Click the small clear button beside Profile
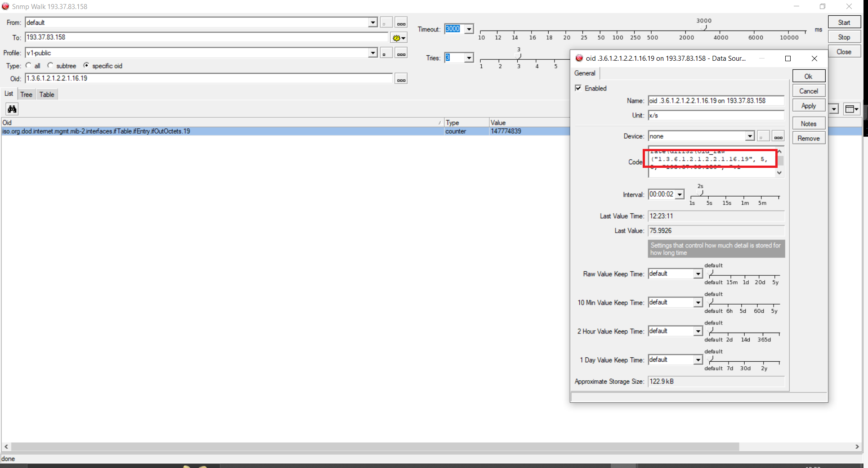This screenshot has height=468, width=868. [x=386, y=53]
